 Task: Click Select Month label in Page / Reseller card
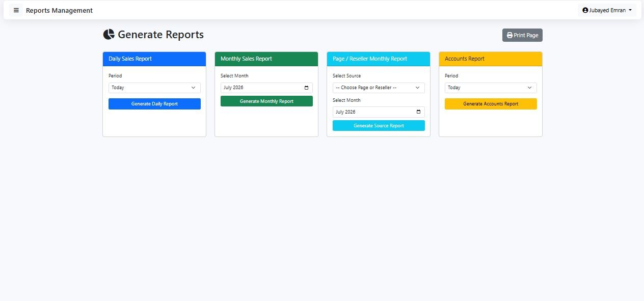tap(346, 100)
